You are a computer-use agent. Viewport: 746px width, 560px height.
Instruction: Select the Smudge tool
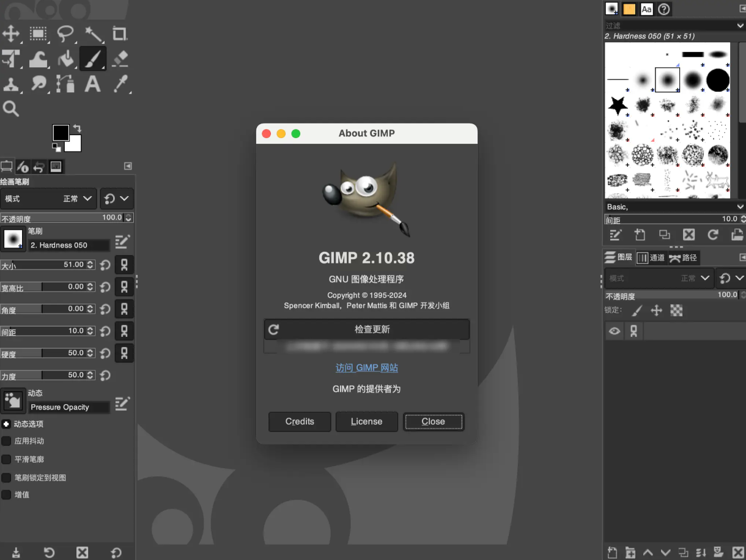pos(39,84)
